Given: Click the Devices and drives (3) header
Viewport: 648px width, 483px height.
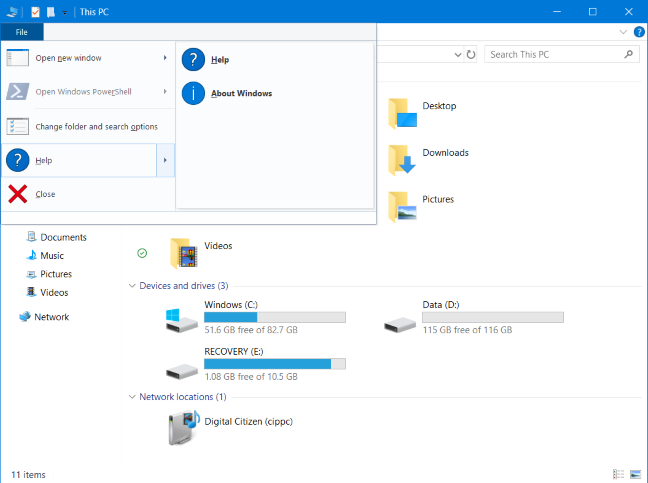Looking at the screenshot, I should [x=183, y=286].
